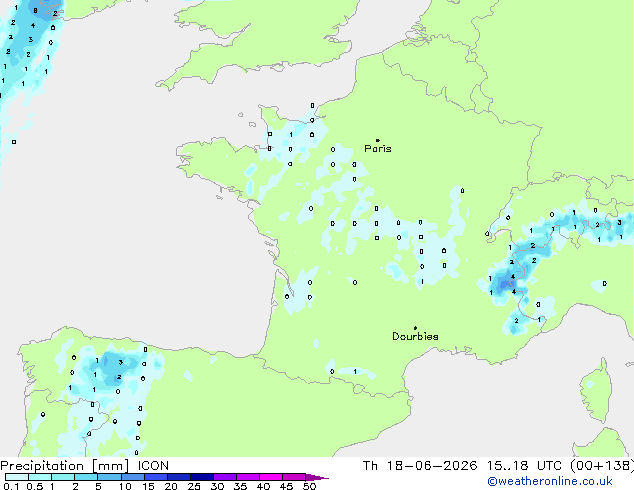This screenshot has width=634, height=490.
Task: Click the Dourbies city label
Action: pyautogui.click(x=415, y=336)
